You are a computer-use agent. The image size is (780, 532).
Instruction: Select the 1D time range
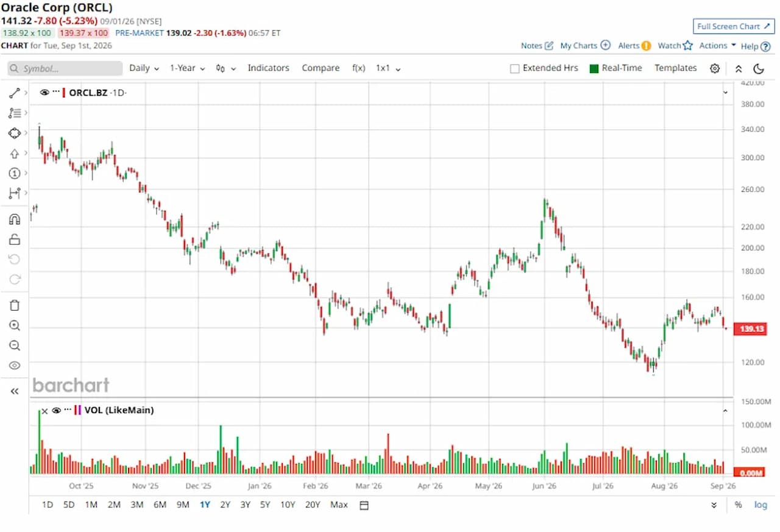(47, 505)
